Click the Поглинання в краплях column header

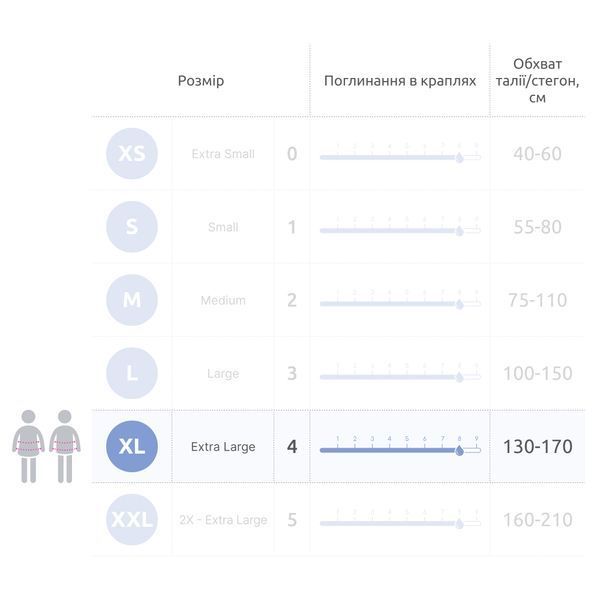click(x=400, y=81)
